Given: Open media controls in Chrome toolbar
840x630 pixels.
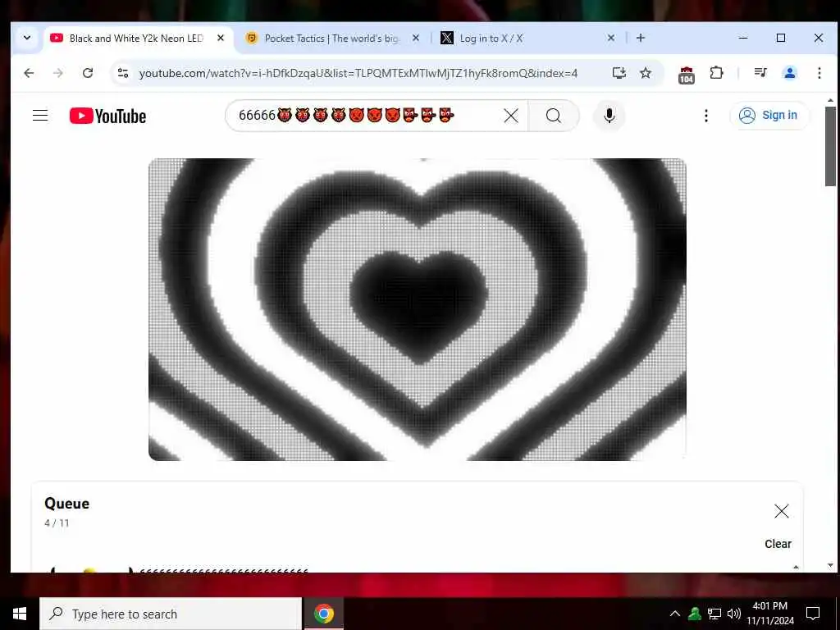Looking at the screenshot, I should 760,73.
